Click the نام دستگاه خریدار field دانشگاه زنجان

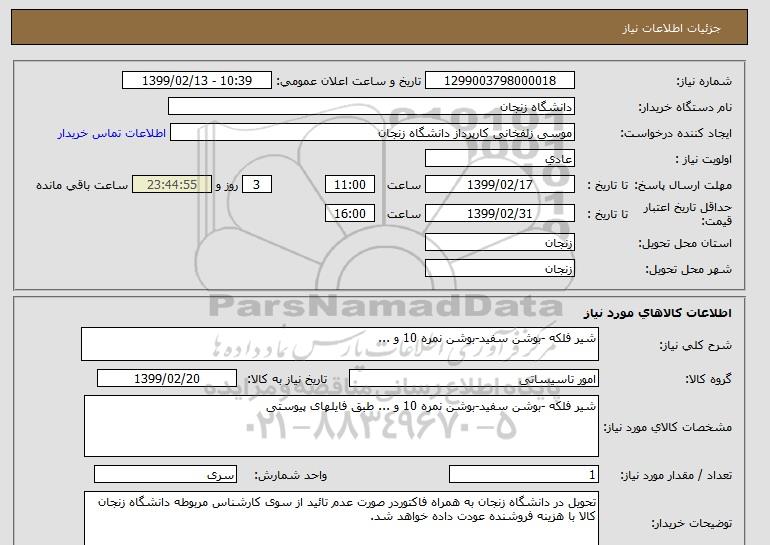coord(371,107)
